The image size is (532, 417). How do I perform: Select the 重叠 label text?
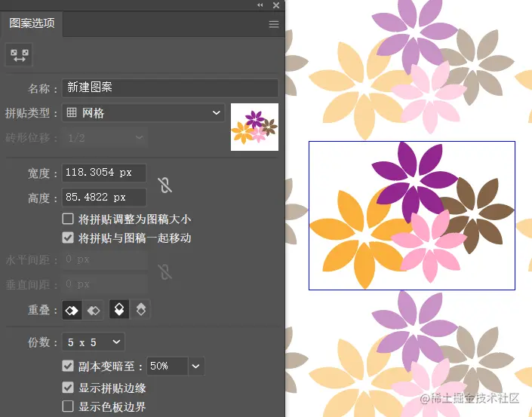pos(38,309)
